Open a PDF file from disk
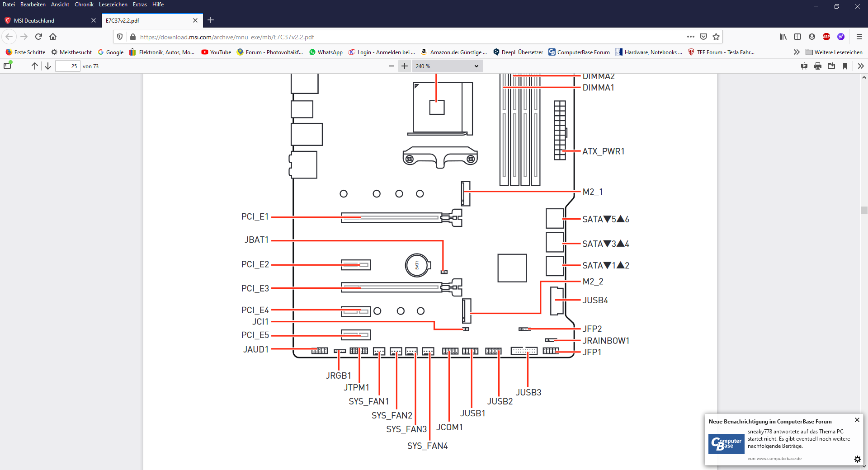This screenshot has width=868, height=470. (831, 66)
